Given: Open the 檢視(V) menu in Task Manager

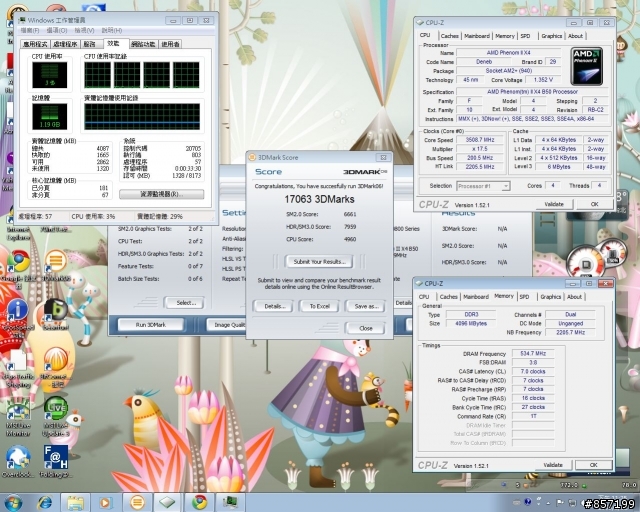Looking at the screenshot, I should (x=84, y=31).
